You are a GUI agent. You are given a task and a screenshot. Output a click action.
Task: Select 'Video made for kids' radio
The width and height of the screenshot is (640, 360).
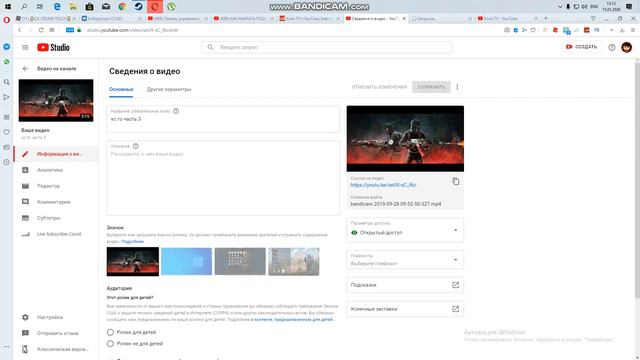110,332
